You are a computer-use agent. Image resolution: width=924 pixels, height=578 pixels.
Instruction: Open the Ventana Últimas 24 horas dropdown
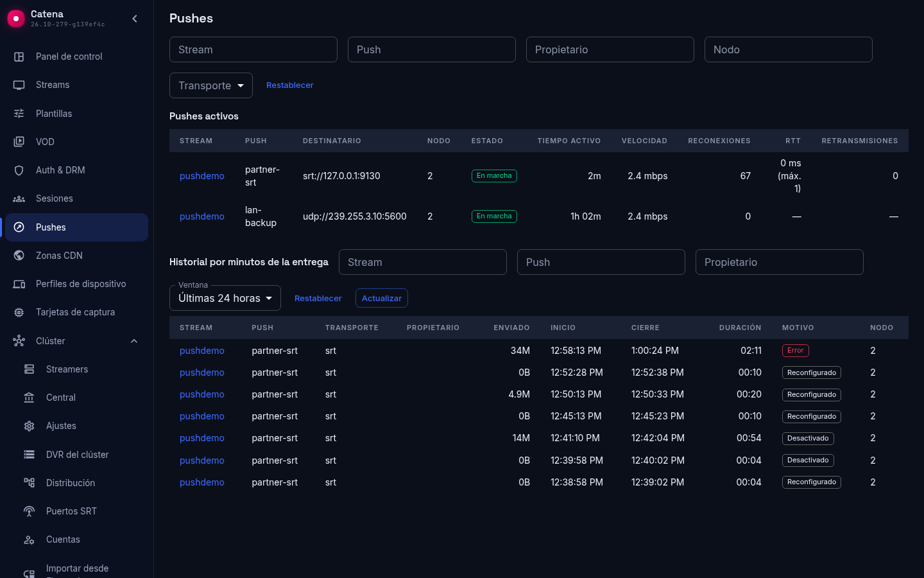(225, 298)
